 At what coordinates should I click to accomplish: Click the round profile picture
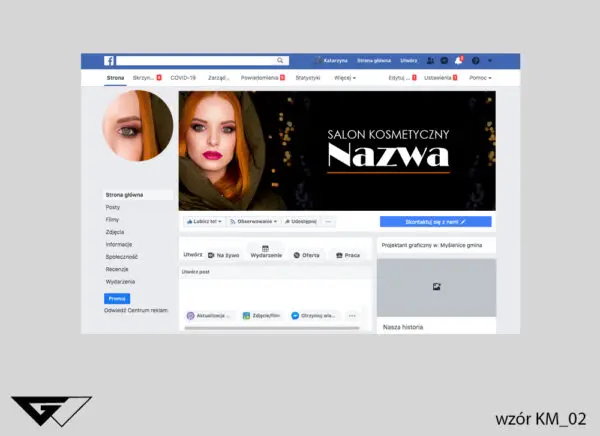pos(138,125)
